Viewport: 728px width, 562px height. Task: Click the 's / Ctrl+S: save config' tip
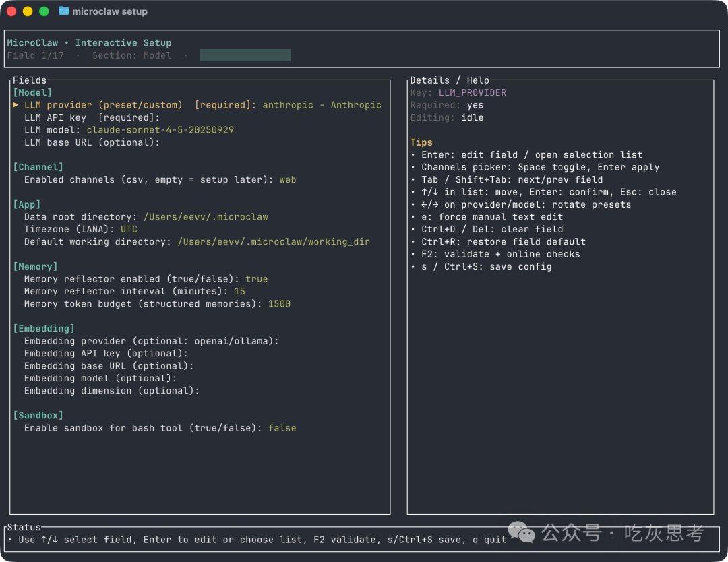(487, 267)
